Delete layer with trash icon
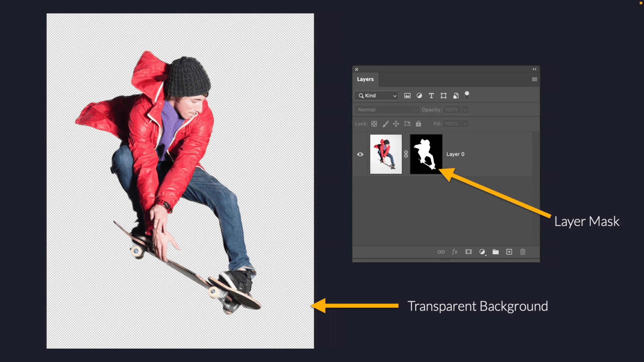Image resolution: width=644 pixels, height=362 pixels. 523,252
